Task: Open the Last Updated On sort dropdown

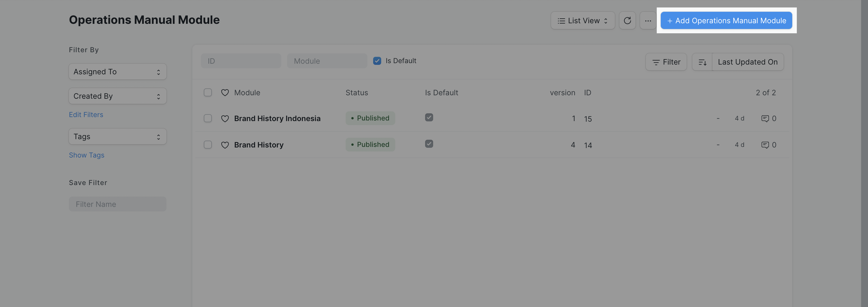Action: click(747, 62)
